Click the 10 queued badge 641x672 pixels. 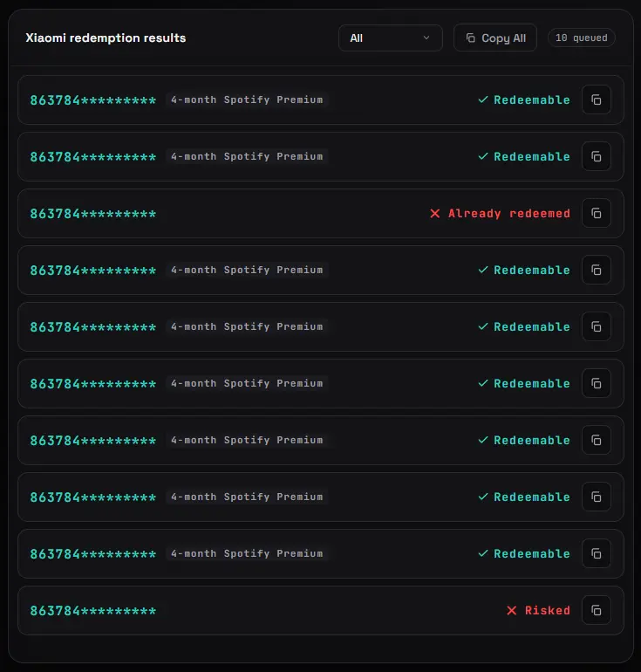point(581,38)
